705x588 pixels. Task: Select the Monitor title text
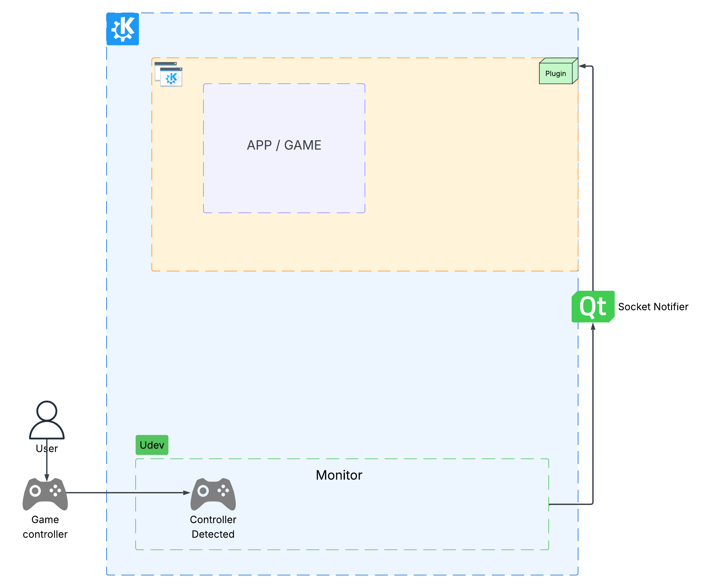pyautogui.click(x=338, y=475)
